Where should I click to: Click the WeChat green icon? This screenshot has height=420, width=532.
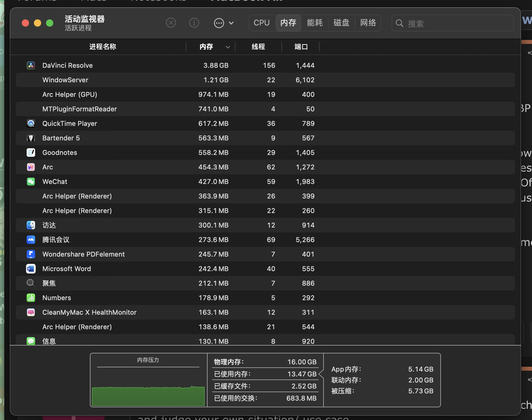(31, 182)
